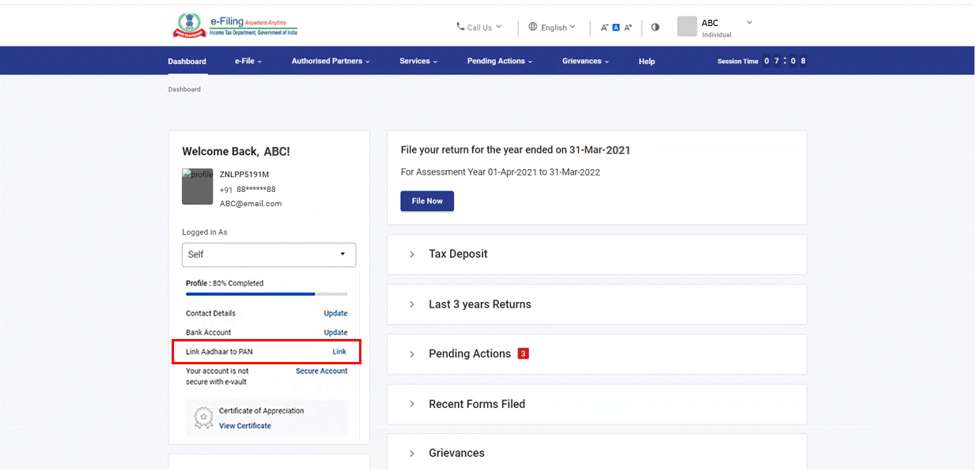Open the Logged in As Self dropdown
Viewport: 980px width, 471px height.
click(269, 254)
